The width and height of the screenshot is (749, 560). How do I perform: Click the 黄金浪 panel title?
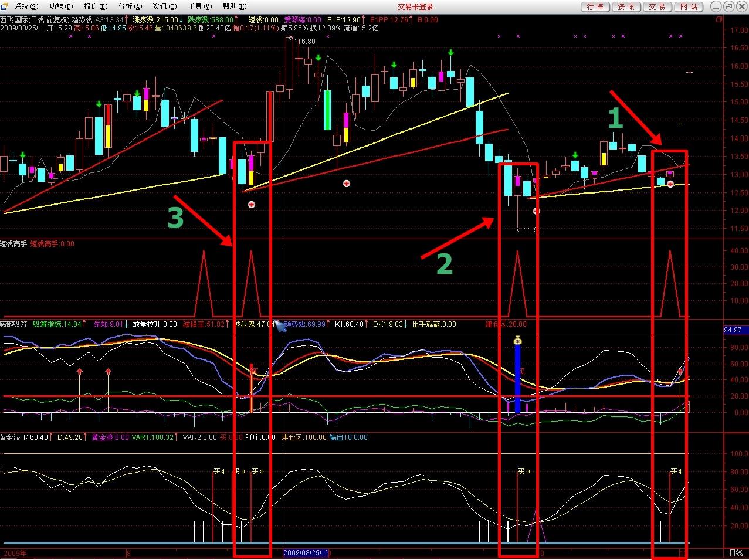point(10,437)
